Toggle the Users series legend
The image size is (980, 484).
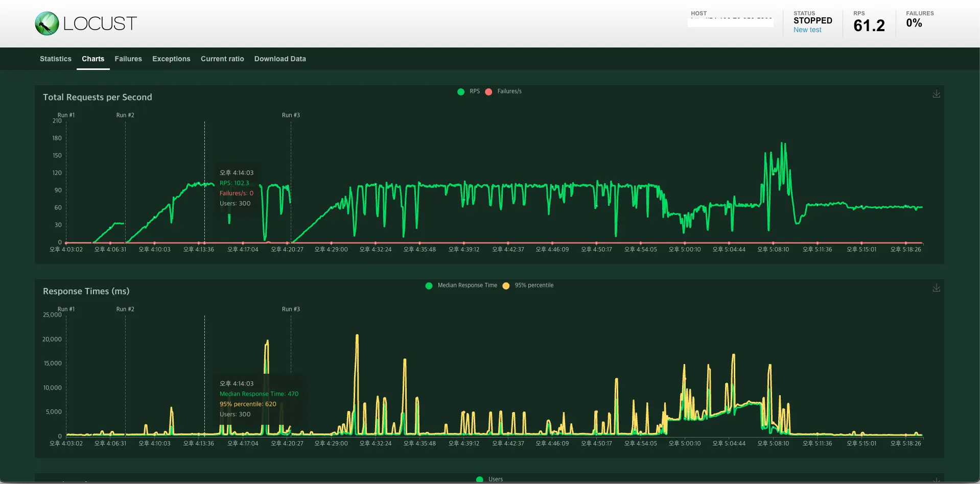[x=489, y=479]
